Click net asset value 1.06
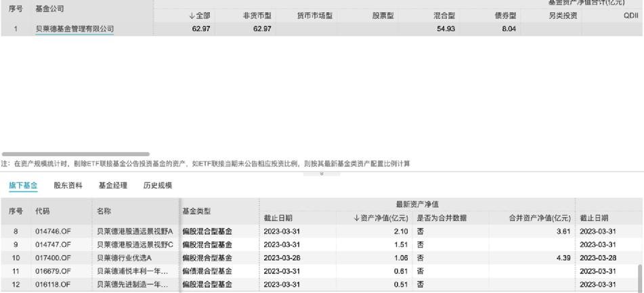 [402, 258]
